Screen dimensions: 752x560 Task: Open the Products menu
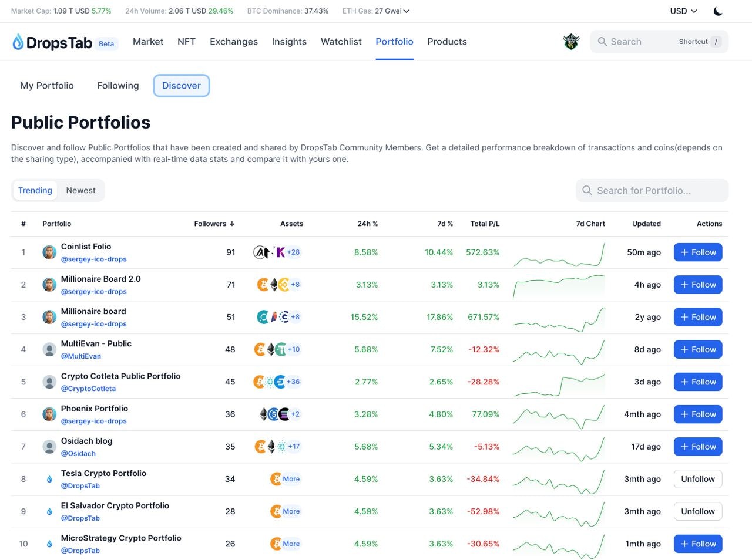coord(447,42)
